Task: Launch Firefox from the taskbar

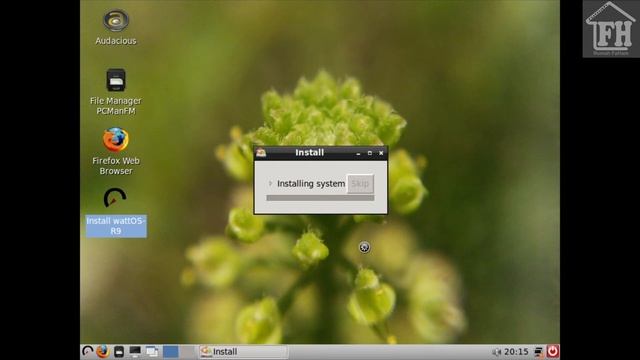Action: pos(102,351)
